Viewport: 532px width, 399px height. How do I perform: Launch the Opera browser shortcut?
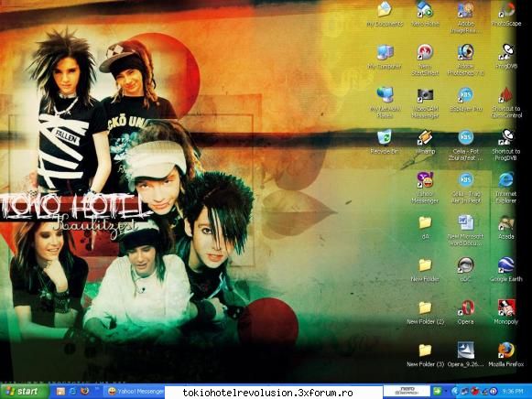[465, 312]
